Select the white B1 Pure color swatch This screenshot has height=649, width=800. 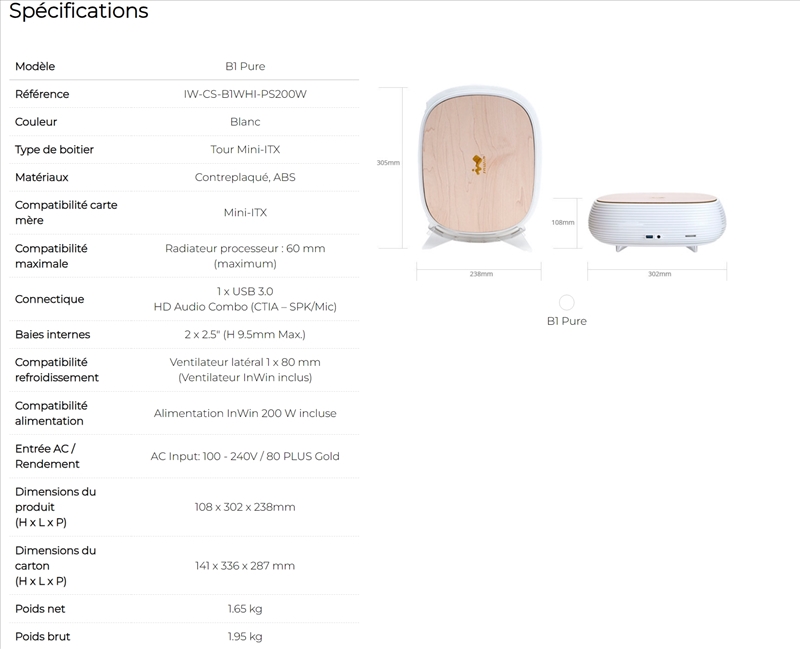point(567,302)
